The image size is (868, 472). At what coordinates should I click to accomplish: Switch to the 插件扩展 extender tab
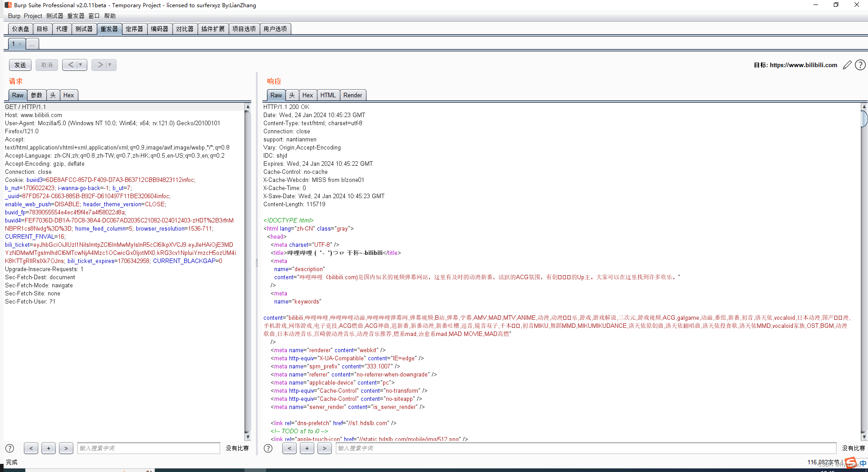[x=213, y=29]
